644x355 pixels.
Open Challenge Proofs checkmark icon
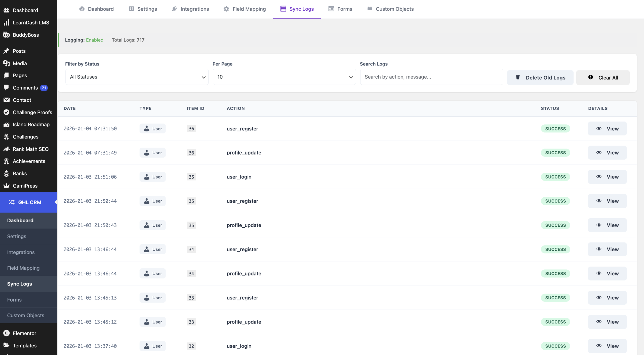(7, 112)
